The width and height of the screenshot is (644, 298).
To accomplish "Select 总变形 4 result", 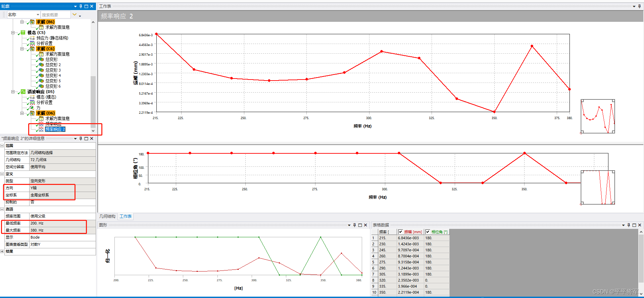I will [x=53, y=76].
